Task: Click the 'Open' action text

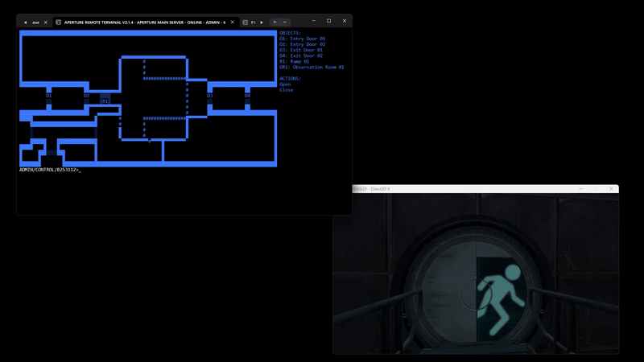Action: tap(285, 84)
